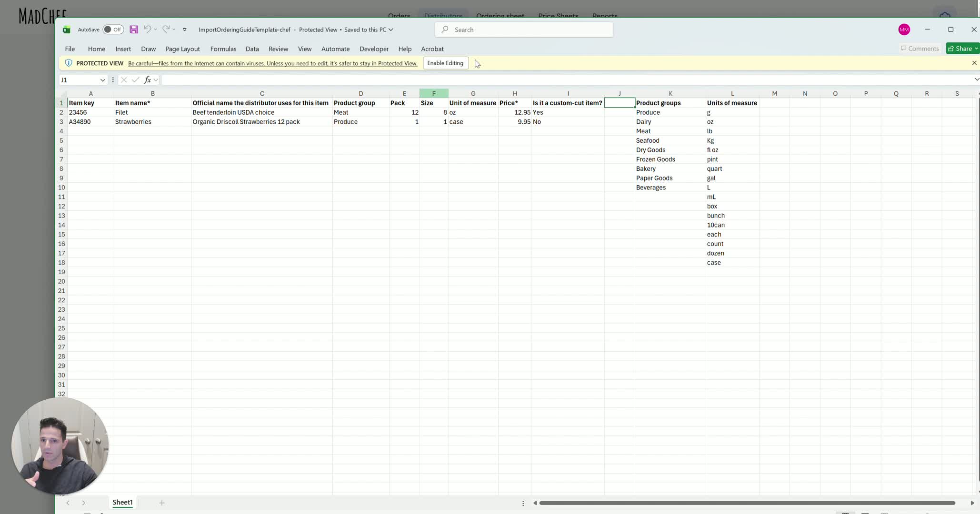Image resolution: width=980 pixels, height=514 pixels.
Task: Click Enable Editing button
Action: pyautogui.click(x=445, y=63)
